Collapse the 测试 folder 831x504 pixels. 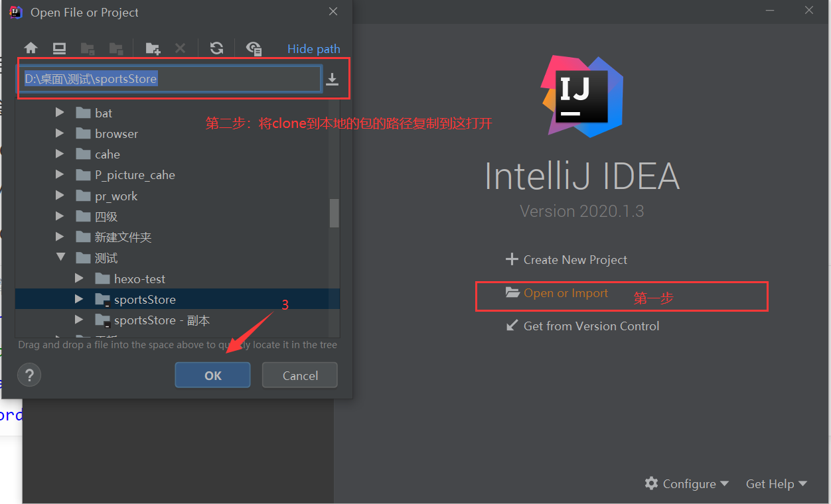pyautogui.click(x=60, y=257)
